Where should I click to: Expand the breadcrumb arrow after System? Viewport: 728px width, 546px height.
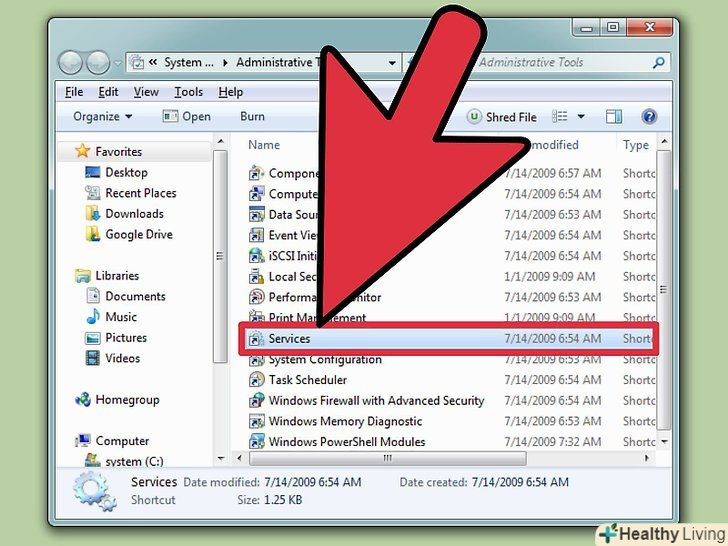tap(225, 63)
